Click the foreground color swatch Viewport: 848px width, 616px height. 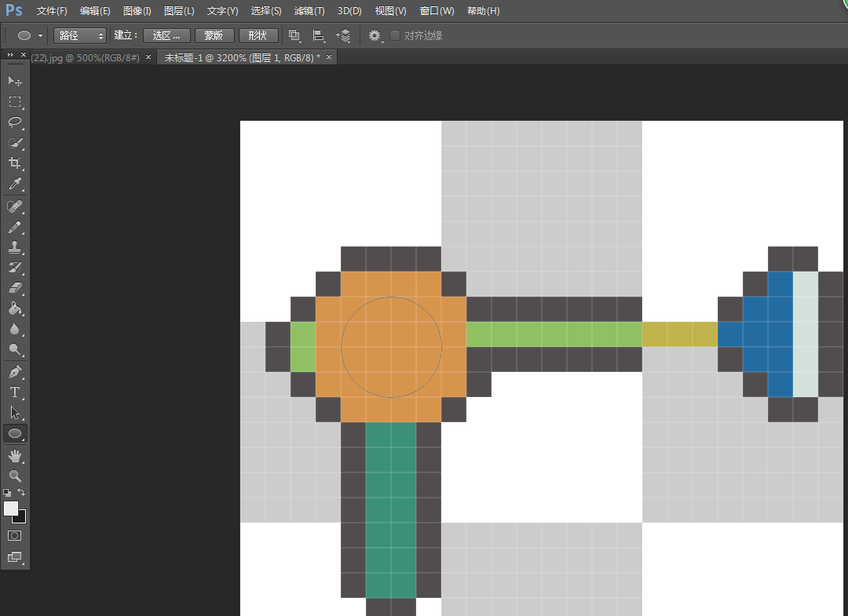(x=10, y=508)
